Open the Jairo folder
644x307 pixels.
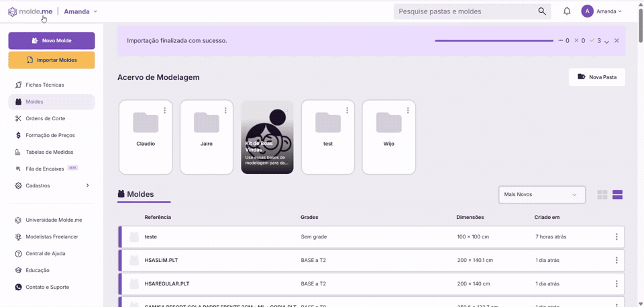(x=207, y=137)
